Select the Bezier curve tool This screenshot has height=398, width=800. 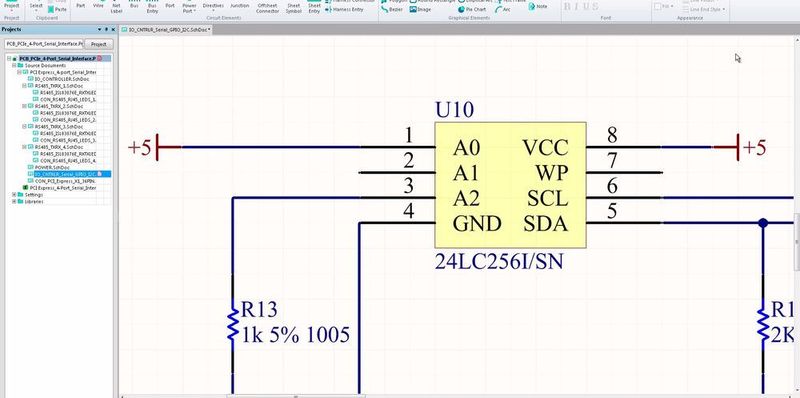point(392,9)
